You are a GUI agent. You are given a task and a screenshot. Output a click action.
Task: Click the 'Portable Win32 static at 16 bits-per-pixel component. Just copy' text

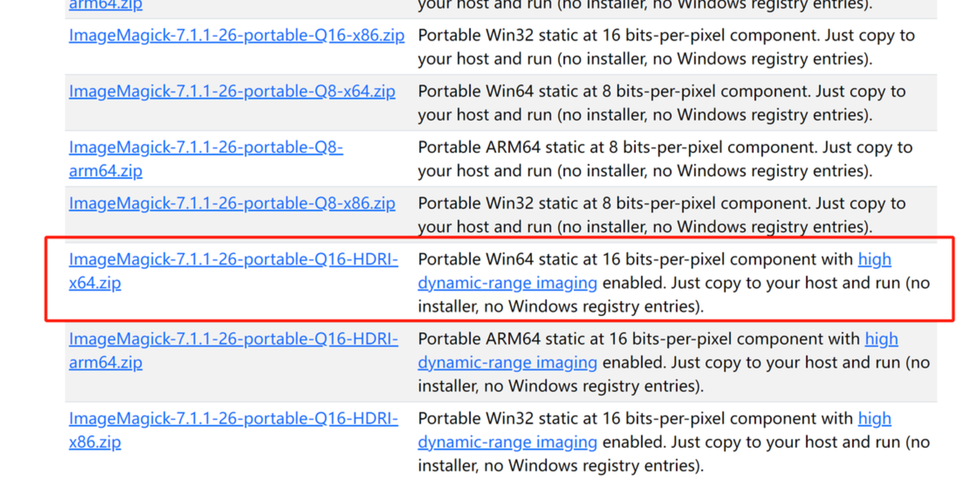point(654,35)
